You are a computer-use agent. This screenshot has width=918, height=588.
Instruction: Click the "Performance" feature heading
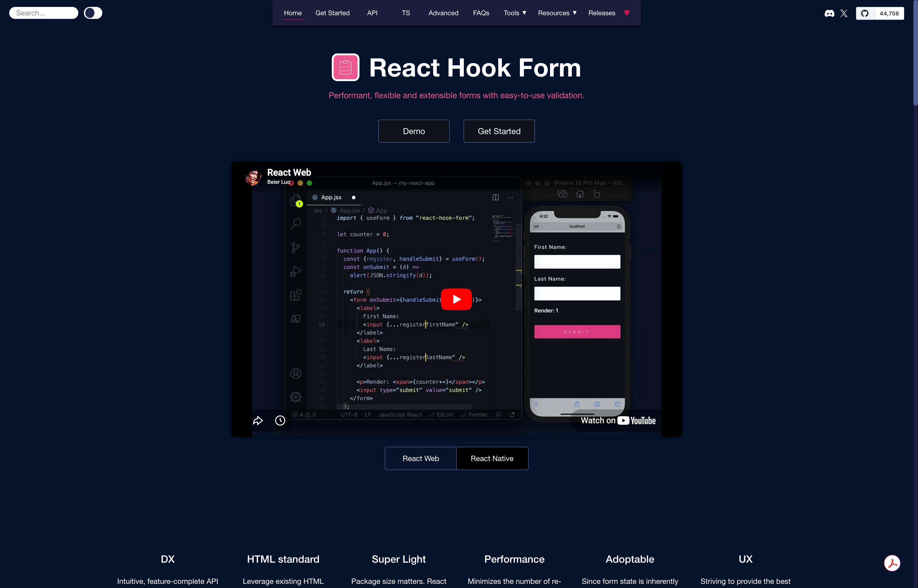tap(514, 559)
